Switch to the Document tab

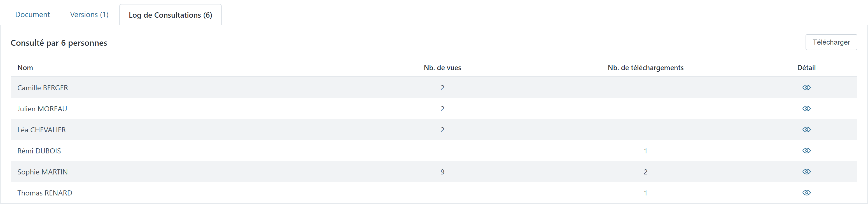(x=32, y=15)
